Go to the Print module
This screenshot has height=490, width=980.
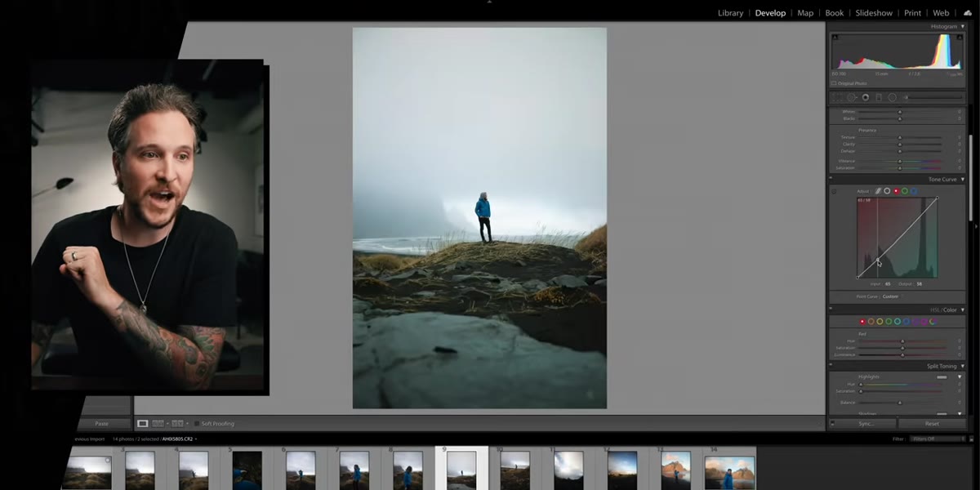[x=912, y=13]
